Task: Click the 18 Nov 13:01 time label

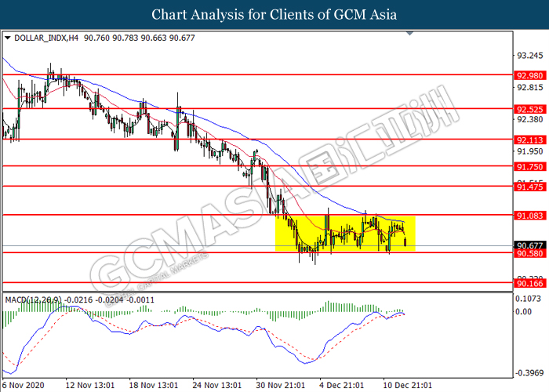Action: [154, 386]
